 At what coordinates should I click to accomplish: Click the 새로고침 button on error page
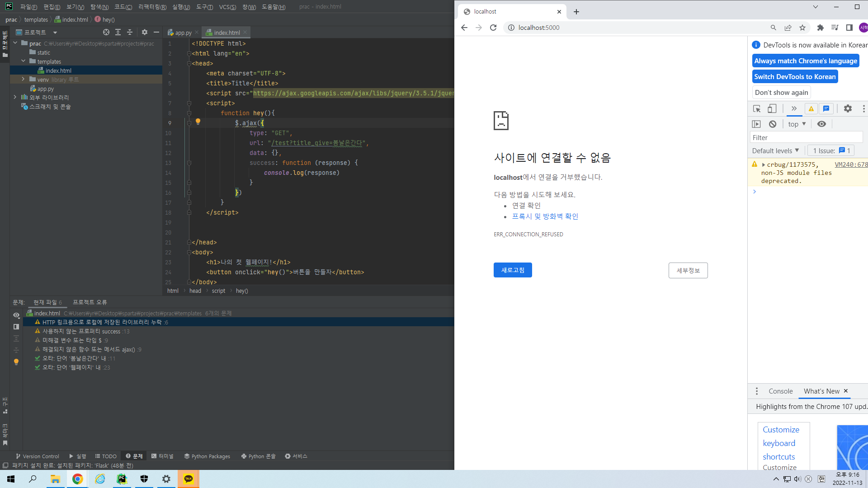[513, 270]
